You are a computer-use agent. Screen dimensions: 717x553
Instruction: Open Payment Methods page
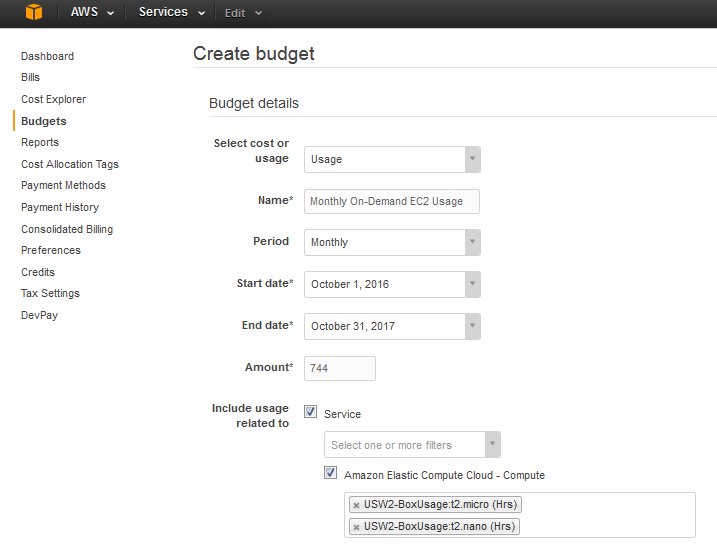tap(63, 185)
